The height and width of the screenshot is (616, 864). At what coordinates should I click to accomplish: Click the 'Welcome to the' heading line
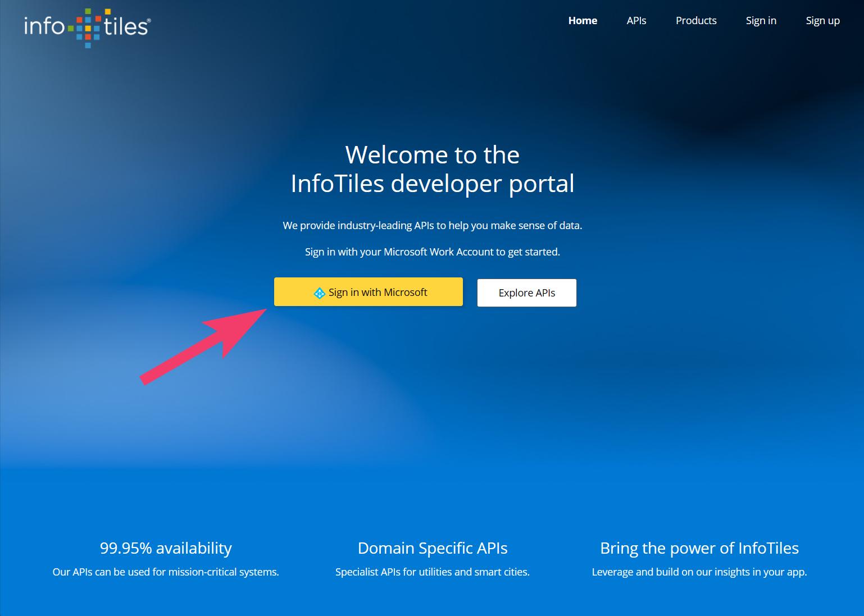tap(432, 155)
